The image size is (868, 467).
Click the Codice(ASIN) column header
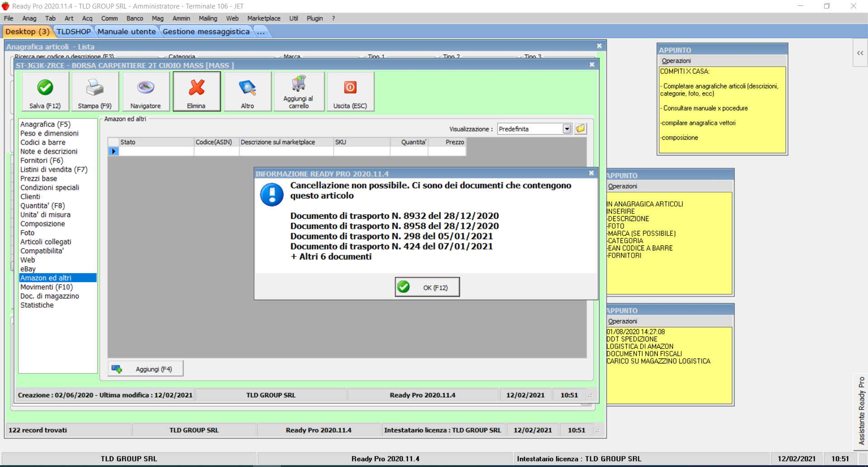click(x=217, y=142)
